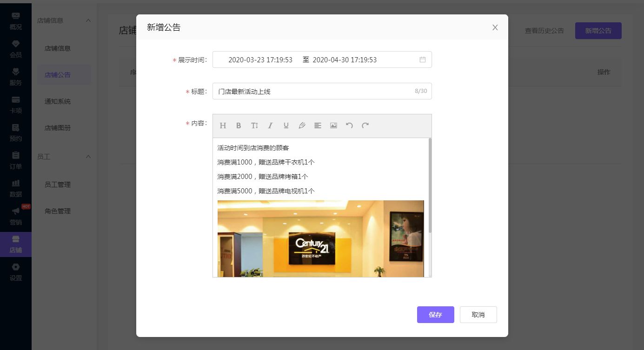
Task: Open 会员 in the left sidebar
Action: (x=16, y=49)
